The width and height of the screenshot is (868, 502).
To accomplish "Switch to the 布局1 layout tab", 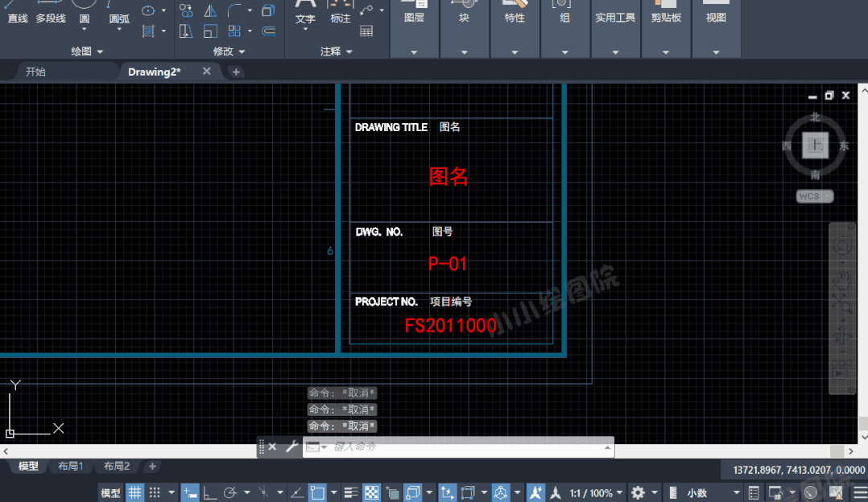I will [x=69, y=467].
